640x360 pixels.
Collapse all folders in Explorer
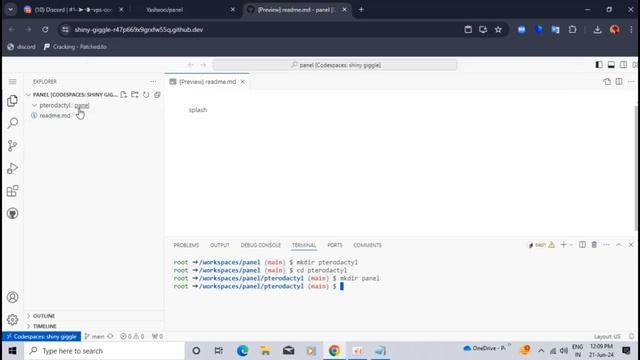157,95
